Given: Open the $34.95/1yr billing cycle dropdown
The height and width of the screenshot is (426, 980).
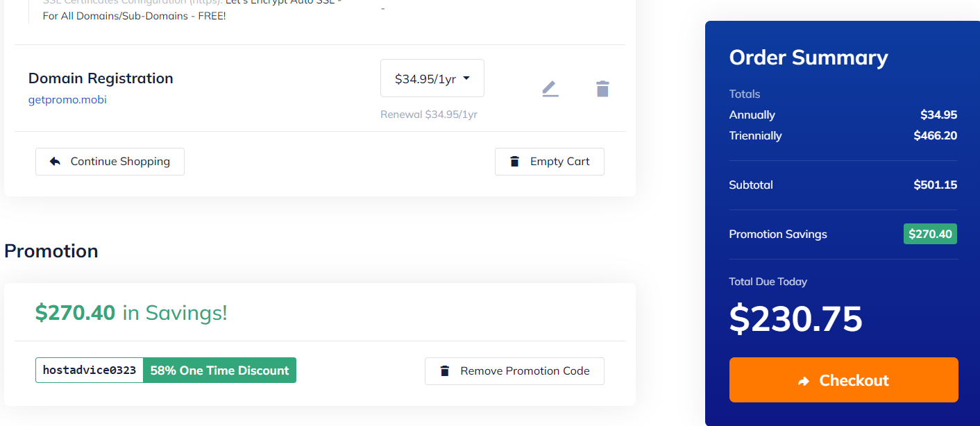Looking at the screenshot, I should [x=432, y=78].
